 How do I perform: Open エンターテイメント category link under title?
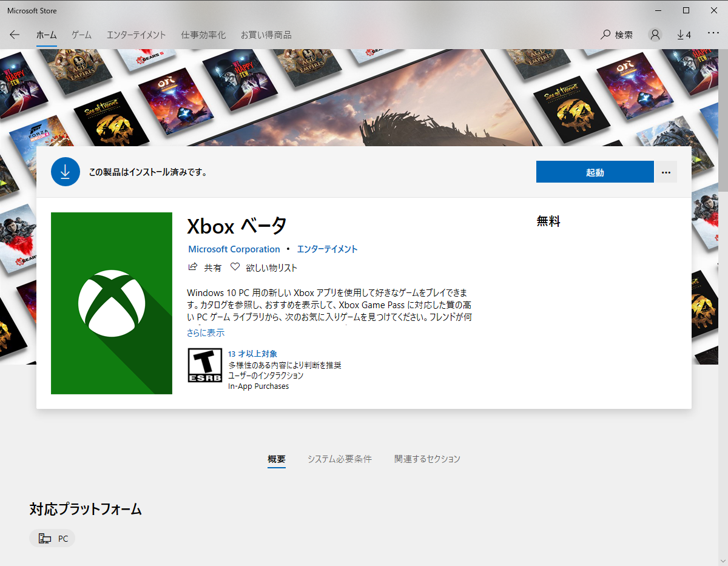[327, 249]
